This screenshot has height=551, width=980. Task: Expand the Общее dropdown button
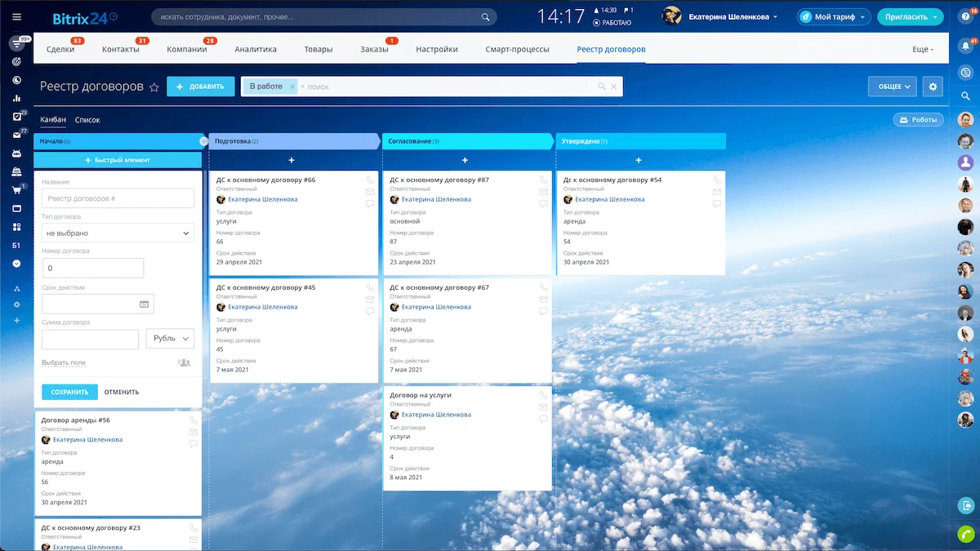click(892, 87)
